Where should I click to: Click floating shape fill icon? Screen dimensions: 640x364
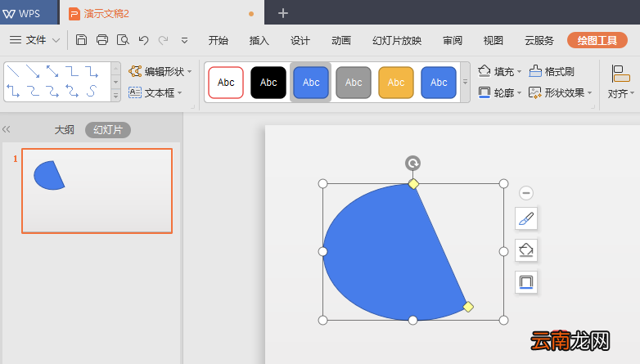coord(526,250)
